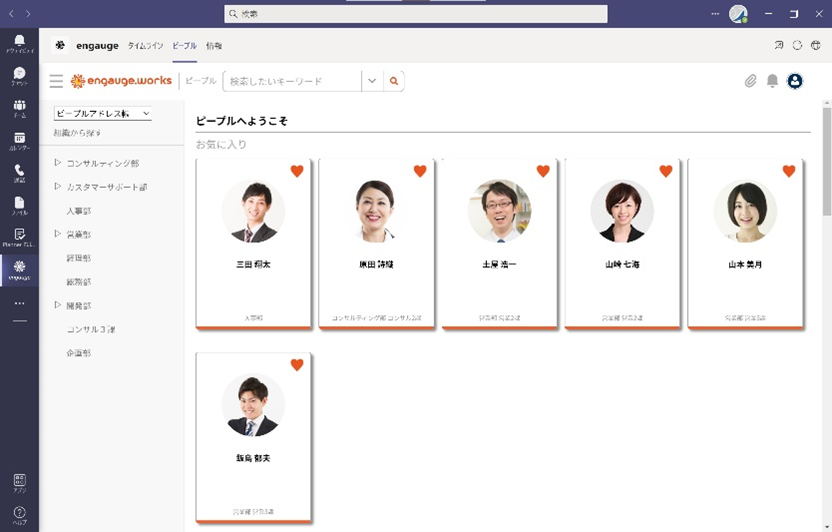The height and width of the screenshot is (532, 832).
Task: Open Calls (phone icon) in Teams sidebar
Action: point(19,173)
